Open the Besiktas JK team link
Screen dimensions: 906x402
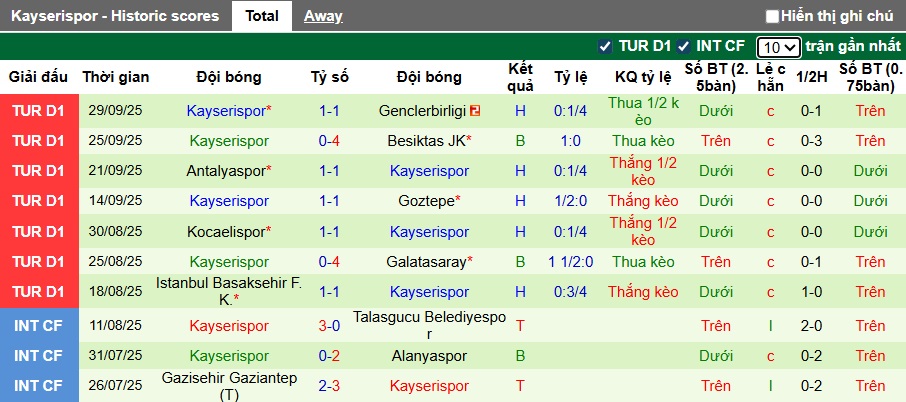click(x=425, y=141)
